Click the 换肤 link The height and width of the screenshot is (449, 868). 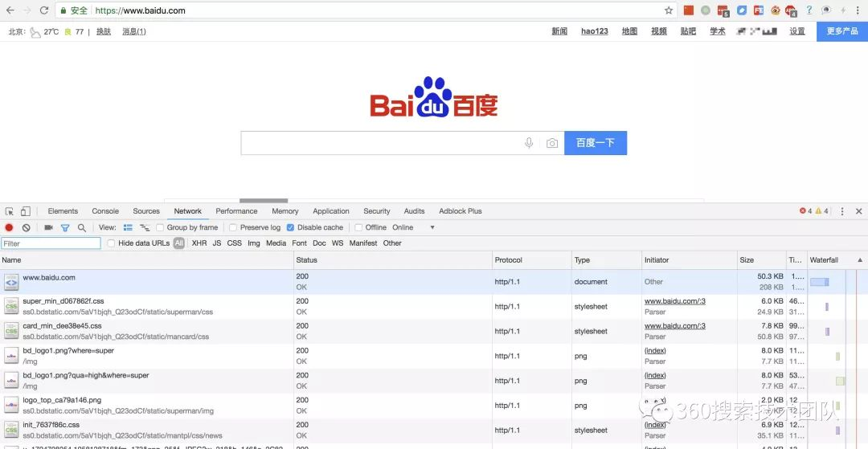pos(104,31)
